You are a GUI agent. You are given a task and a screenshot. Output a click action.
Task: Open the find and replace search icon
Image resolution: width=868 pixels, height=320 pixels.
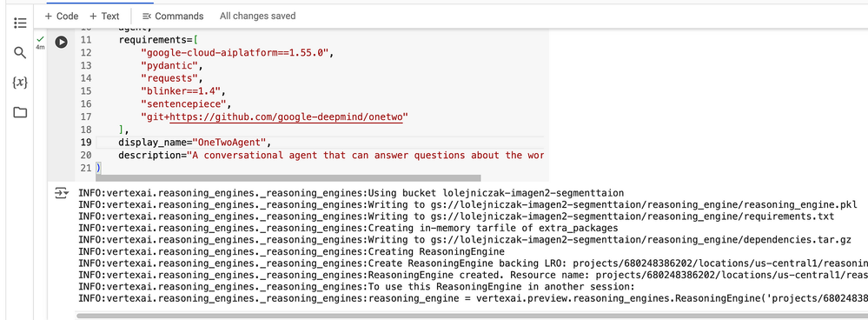[20, 53]
